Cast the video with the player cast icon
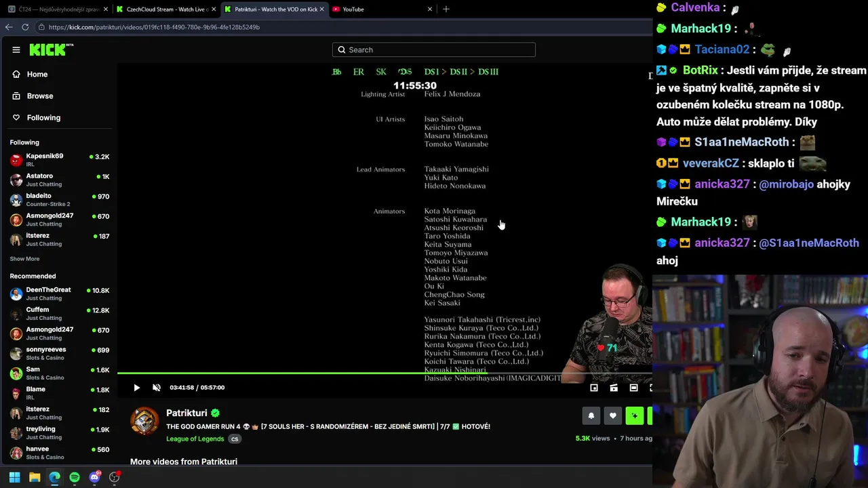 614,388
